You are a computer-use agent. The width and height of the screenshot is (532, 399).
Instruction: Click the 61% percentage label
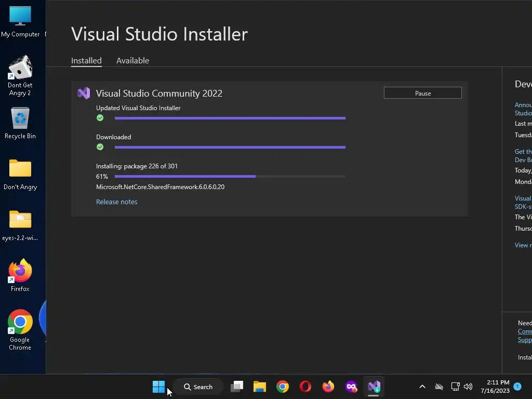tap(102, 177)
